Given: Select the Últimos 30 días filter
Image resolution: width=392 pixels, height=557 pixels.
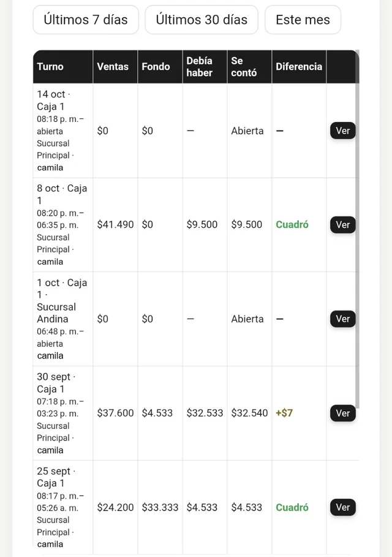Looking at the screenshot, I should coord(202,20).
